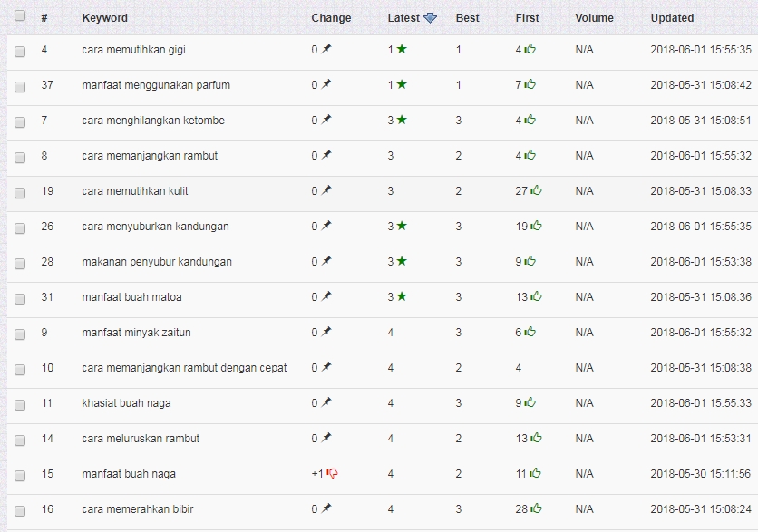Image resolution: width=758 pixels, height=532 pixels.
Task: Sort by the # column header
Action: pyautogui.click(x=44, y=18)
